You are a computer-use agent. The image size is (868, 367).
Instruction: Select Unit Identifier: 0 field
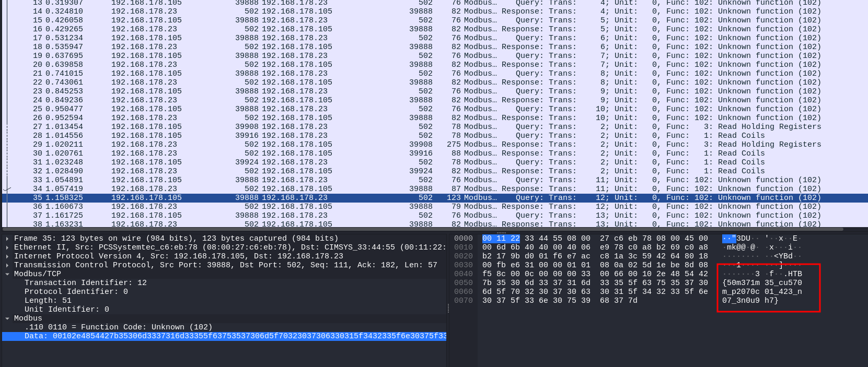point(67,310)
